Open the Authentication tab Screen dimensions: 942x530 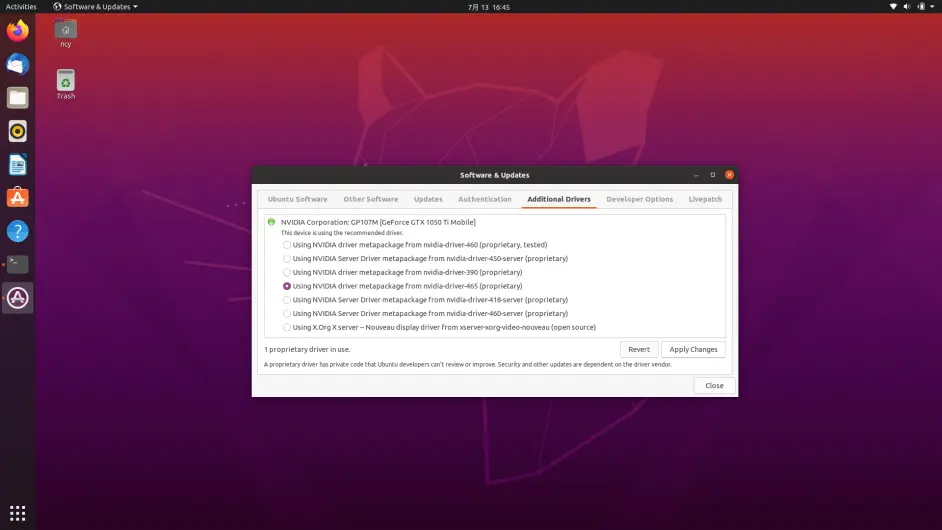point(485,200)
